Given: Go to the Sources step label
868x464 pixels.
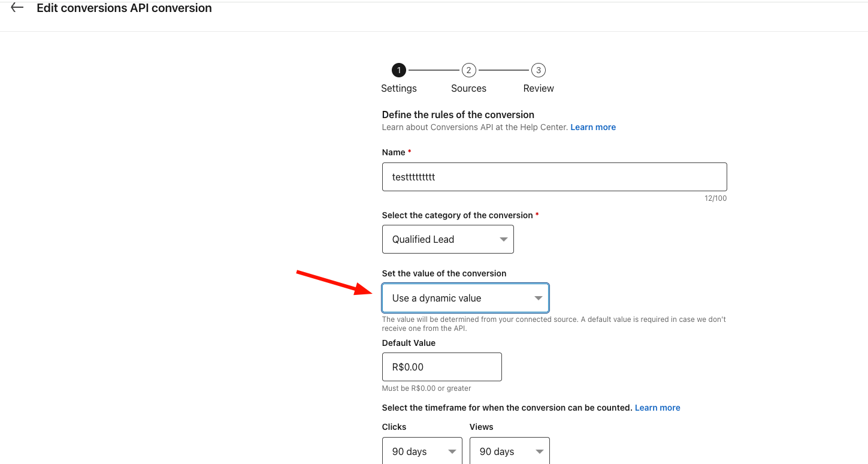Looking at the screenshot, I should pyautogui.click(x=468, y=88).
